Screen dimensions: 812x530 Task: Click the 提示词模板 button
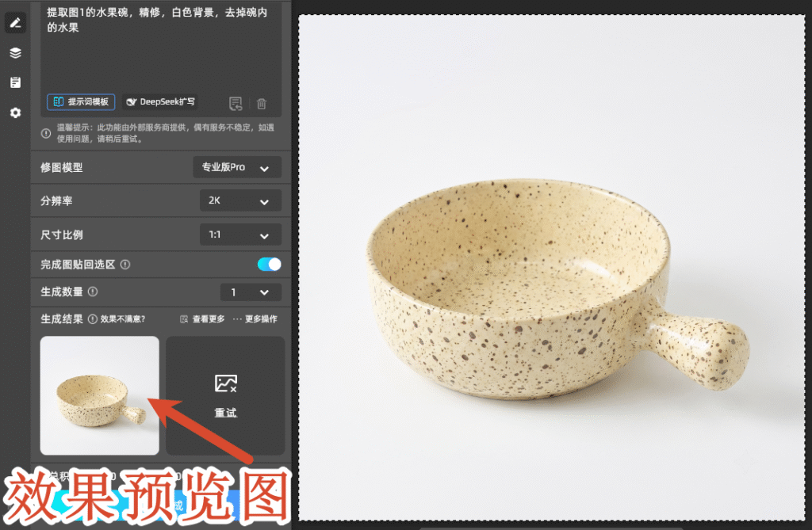pos(81,102)
